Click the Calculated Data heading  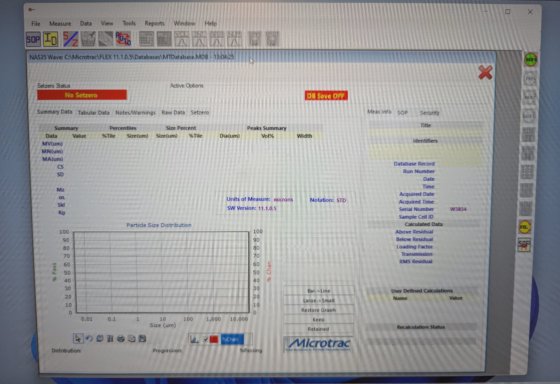coord(424,224)
